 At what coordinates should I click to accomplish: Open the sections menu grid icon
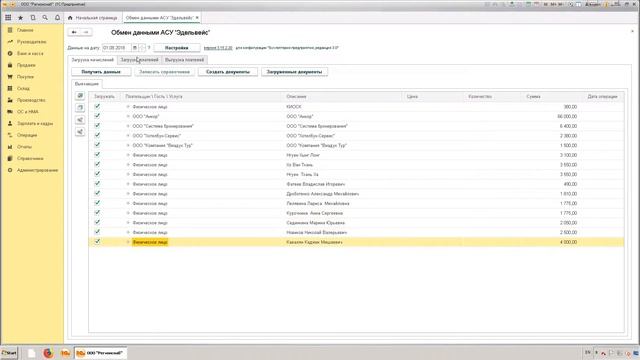[8, 18]
